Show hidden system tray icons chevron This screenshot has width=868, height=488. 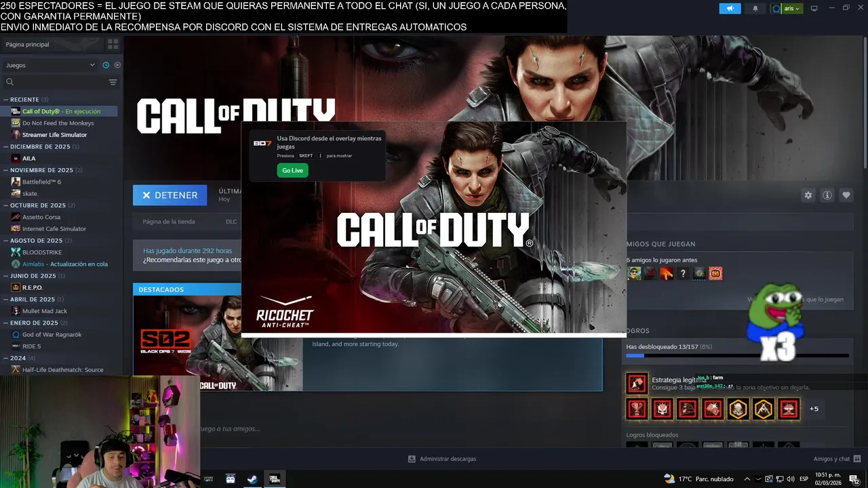(x=747, y=479)
